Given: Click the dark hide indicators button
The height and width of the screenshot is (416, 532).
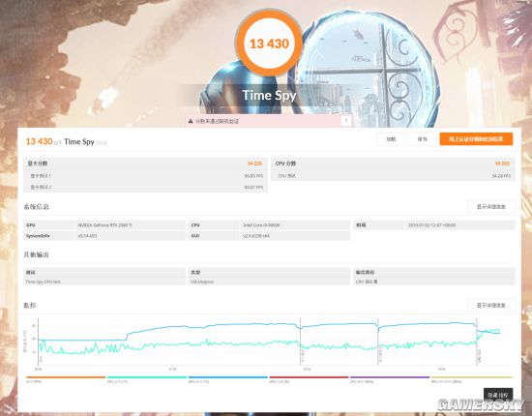Looking at the screenshot, I should pos(498,395).
